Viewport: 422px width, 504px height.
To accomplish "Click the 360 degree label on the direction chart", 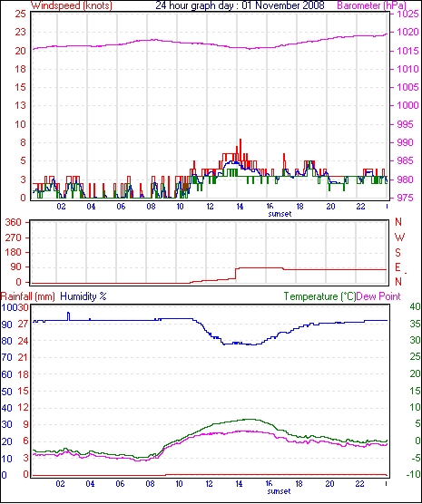I will [14, 222].
